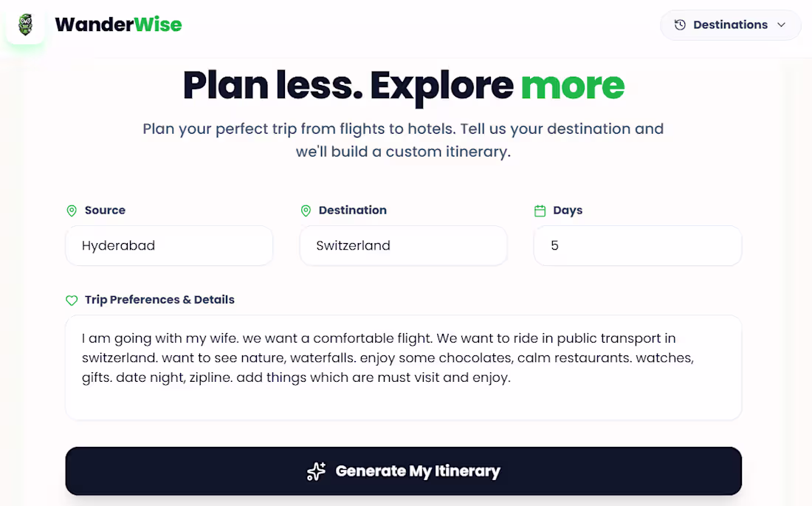Screen dimensions: 812x506
Task: Click the clock icon inside the Destinations button
Action: [x=678, y=24]
